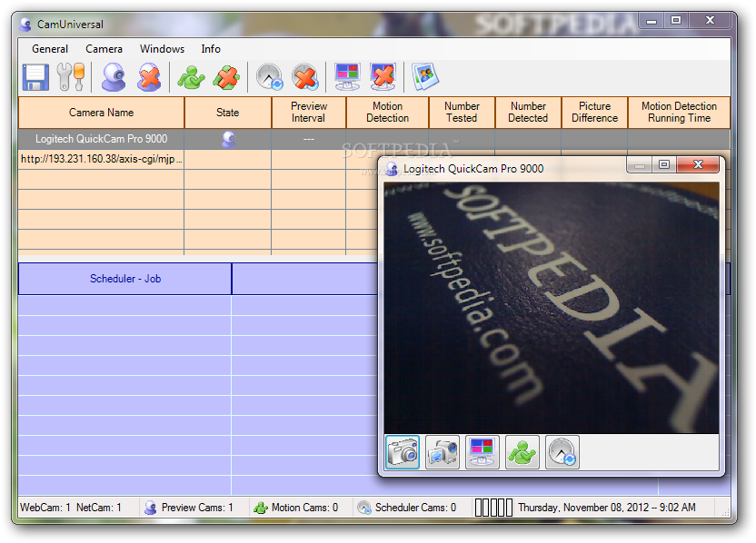Click the Motion Detection Running Time header
This screenshot has width=756, height=543.
(679, 113)
